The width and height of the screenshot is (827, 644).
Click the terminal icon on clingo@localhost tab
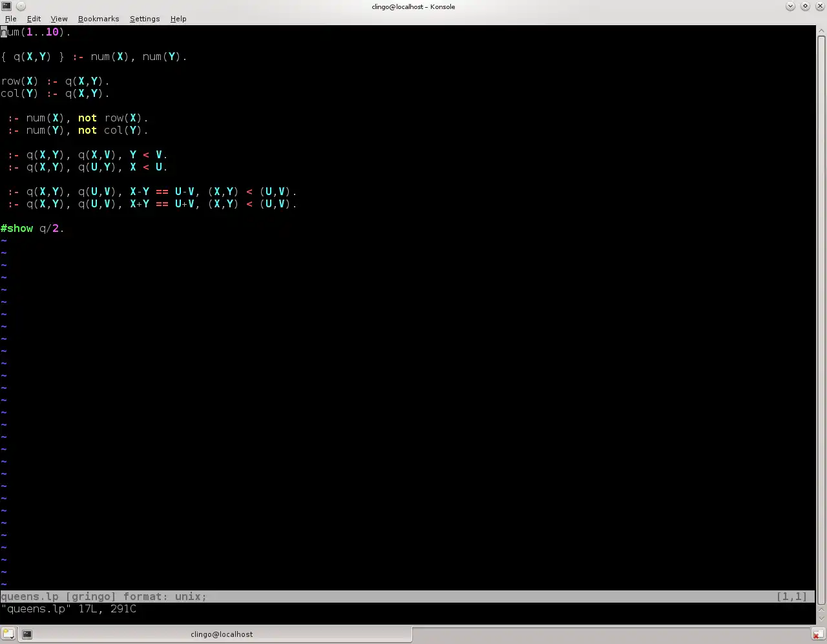(27, 634)
